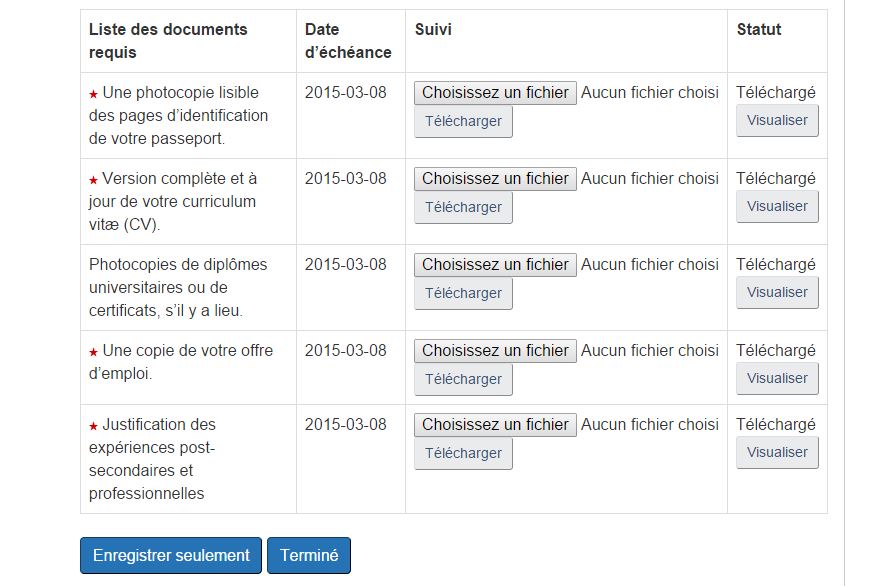Click the "Aucun fichier choisi" text in passport row
The width and height of the screenshot is (874, 586).
(x=650, y=93)
